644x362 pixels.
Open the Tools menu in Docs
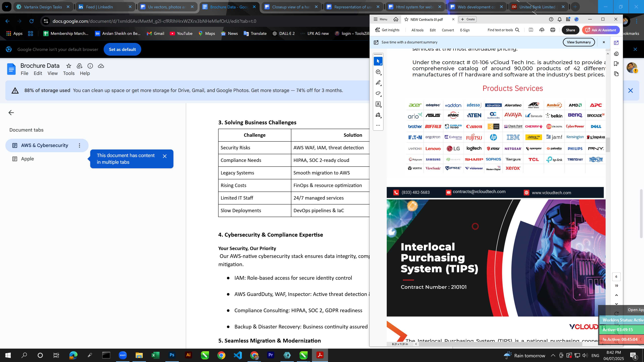click(x=69, y=73)
